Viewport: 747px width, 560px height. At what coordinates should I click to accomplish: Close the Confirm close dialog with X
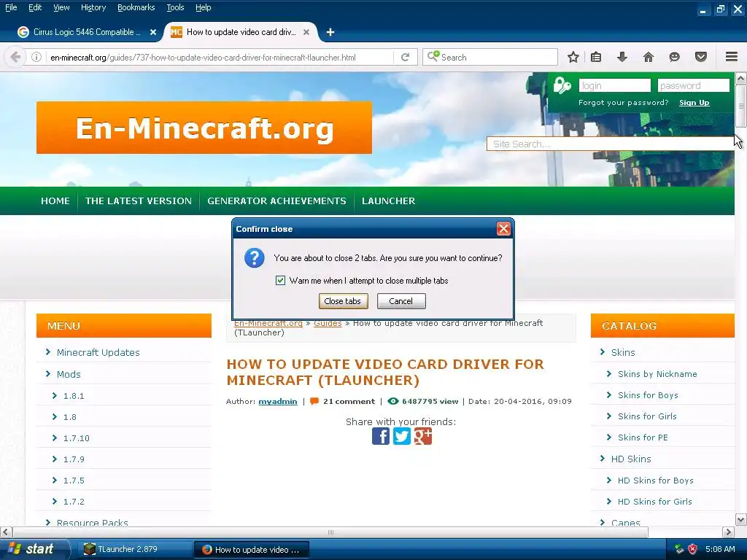tap(503, 228)
